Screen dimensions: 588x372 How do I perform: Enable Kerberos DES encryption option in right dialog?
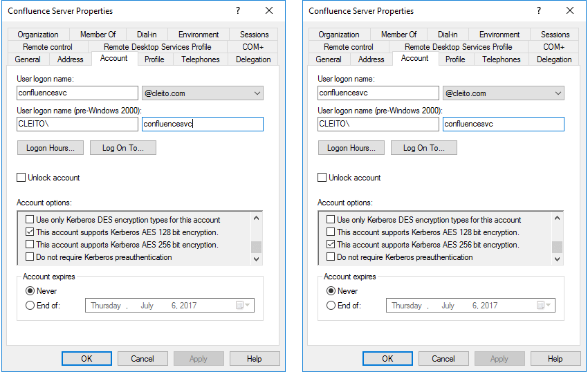pyautogui.click(x=331, y=219)
